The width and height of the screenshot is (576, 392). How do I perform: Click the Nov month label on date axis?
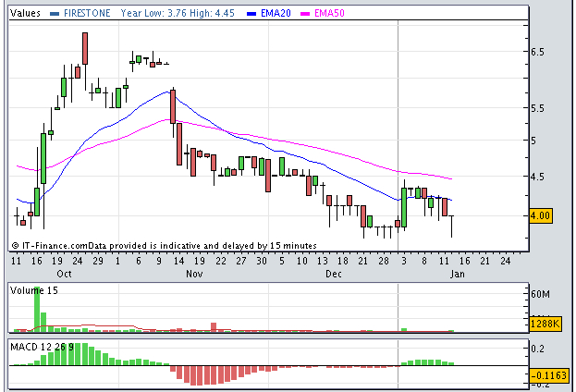pos(193,275)
